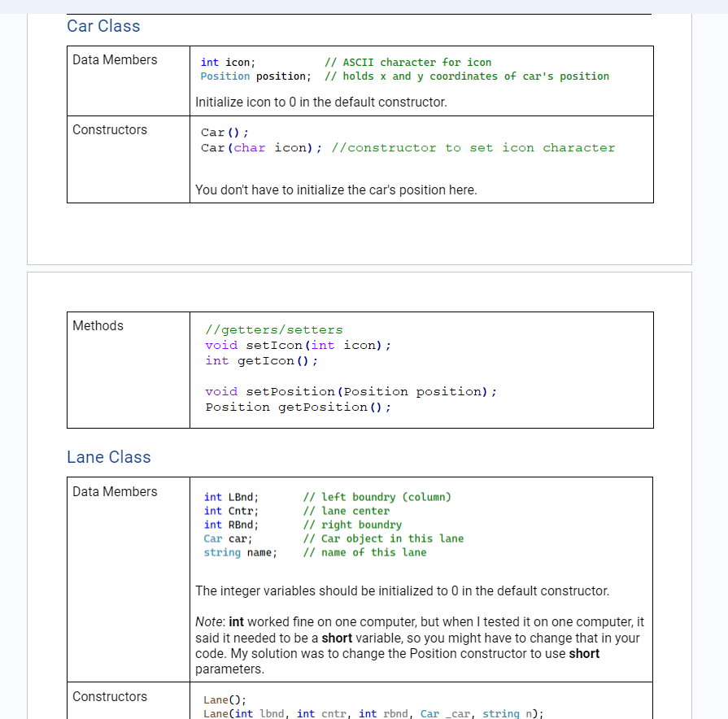728x719 pixels.
Task: Click the code "Position getPosition();"
Action: (298, 407)
